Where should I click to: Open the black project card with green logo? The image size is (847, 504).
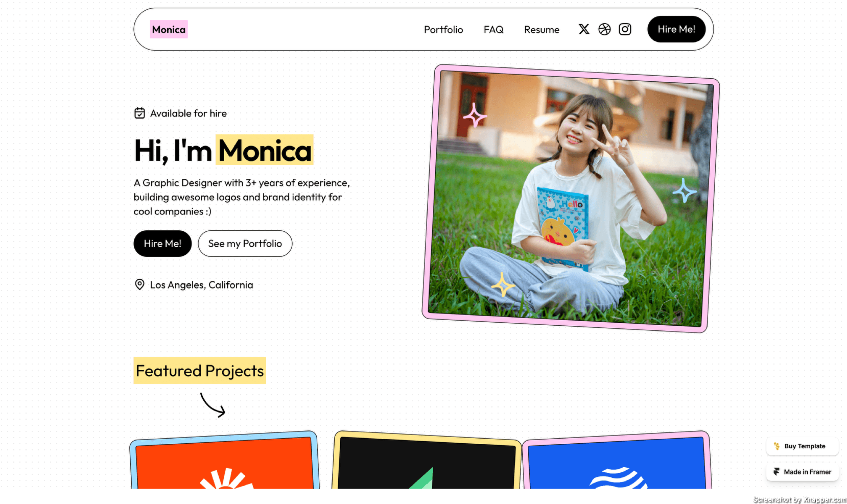click(426, 463)
